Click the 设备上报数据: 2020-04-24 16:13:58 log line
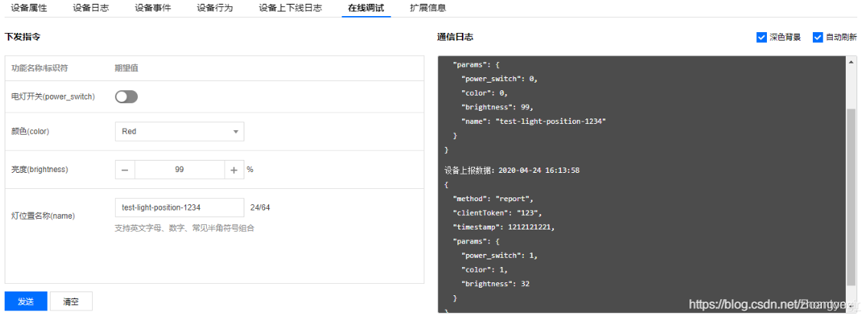Screen dimensions: 868x319 click(x=512, y=171)
